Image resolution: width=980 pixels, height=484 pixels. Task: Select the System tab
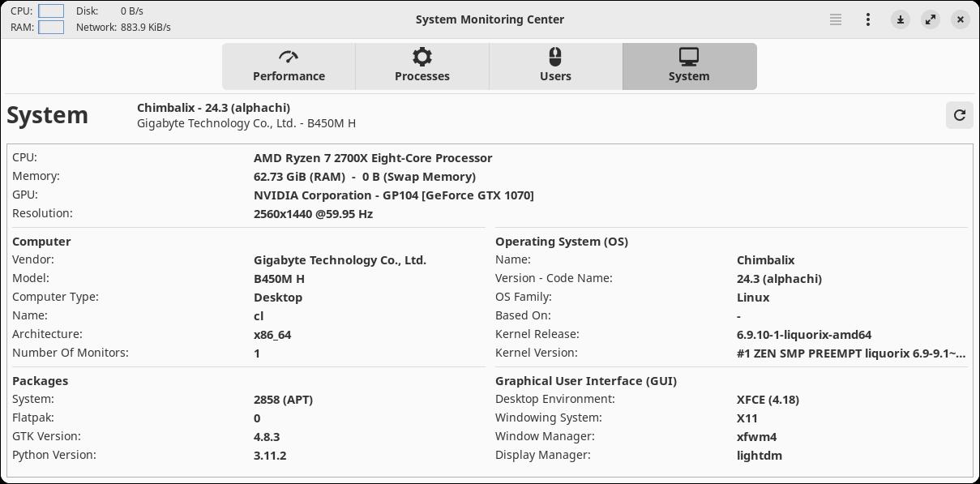(x=689, y=66)
